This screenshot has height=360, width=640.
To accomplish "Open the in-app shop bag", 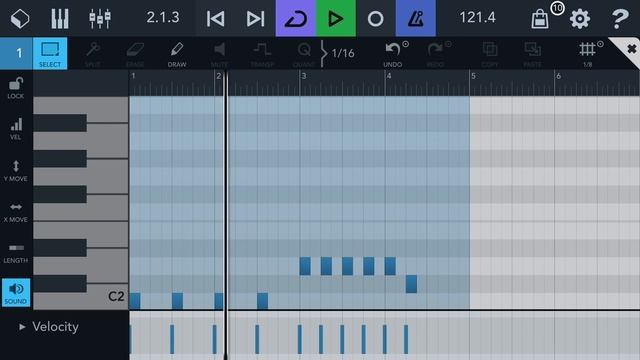I will coord(540,19).
